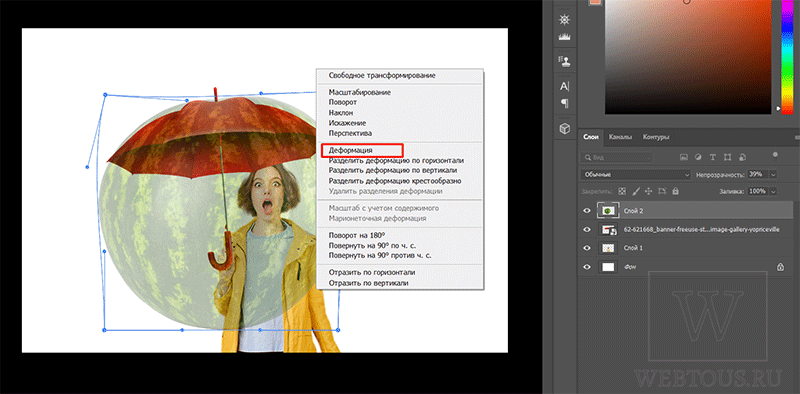Lock image pixels brush icon
This screenshot has width=800, height=394.
click(x=636, y=191)
